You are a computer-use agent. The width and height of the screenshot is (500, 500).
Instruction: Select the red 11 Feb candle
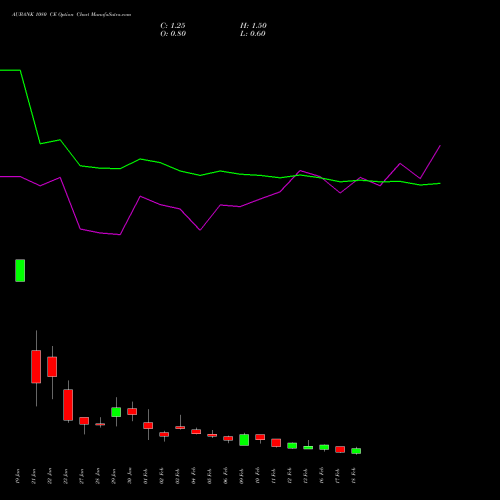click(276, 443)
